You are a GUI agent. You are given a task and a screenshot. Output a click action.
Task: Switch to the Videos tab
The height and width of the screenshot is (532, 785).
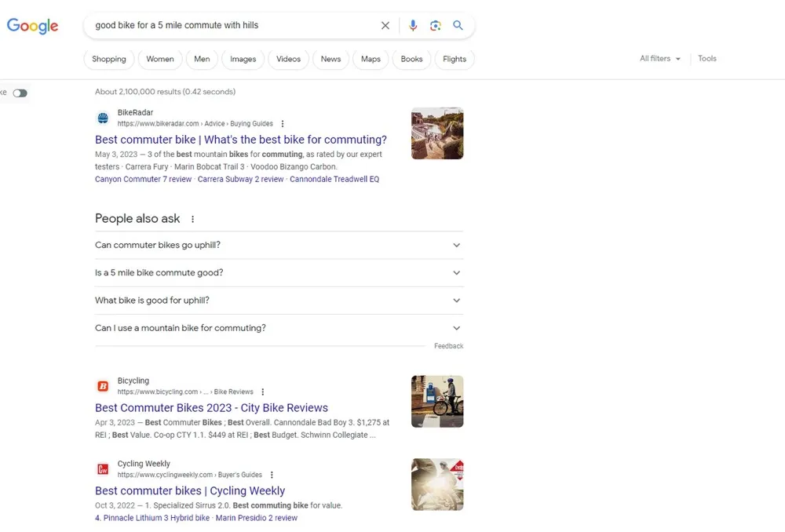288,59
